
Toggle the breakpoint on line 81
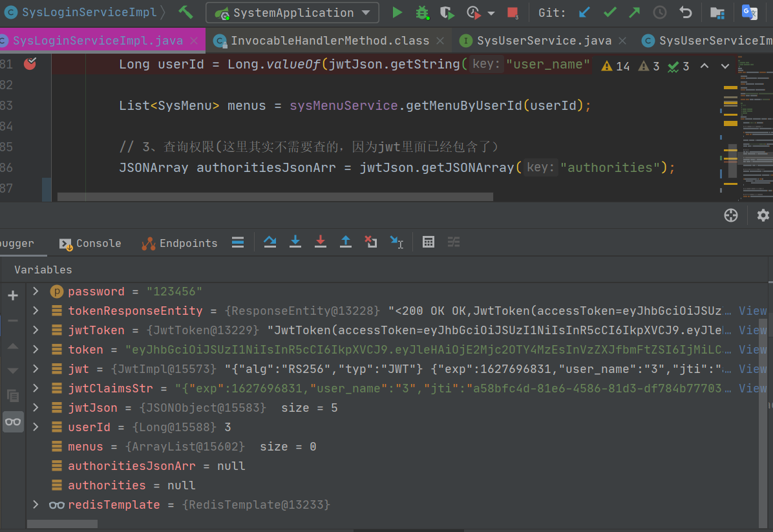tap(30, 63)
